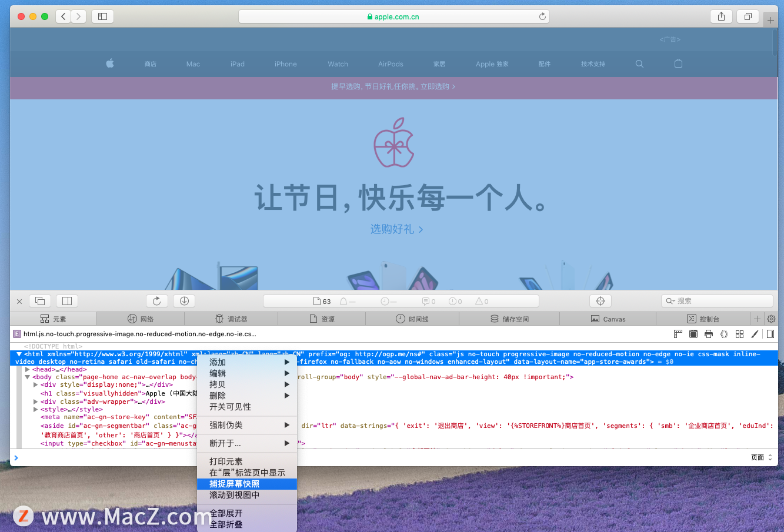Viewport: 784px width, 532px height.
Task: Expand the style node triangle
Action: [x=35, y=409]
